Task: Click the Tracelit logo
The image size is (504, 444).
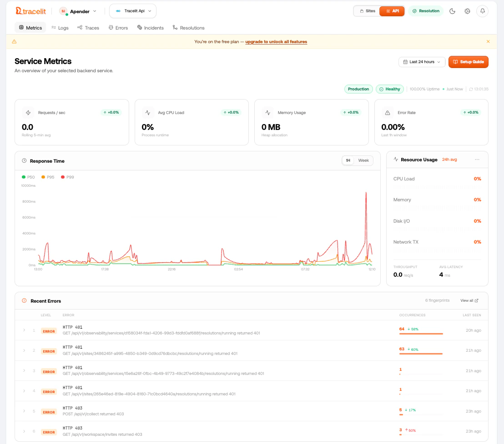Action: (x=31, y=11)
